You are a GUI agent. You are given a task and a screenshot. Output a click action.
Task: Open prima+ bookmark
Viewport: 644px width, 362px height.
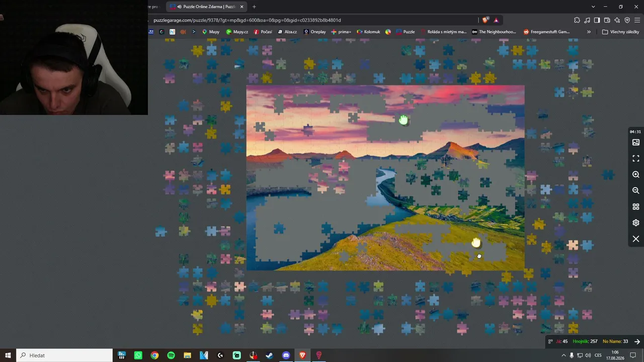[x=341, y=32]
